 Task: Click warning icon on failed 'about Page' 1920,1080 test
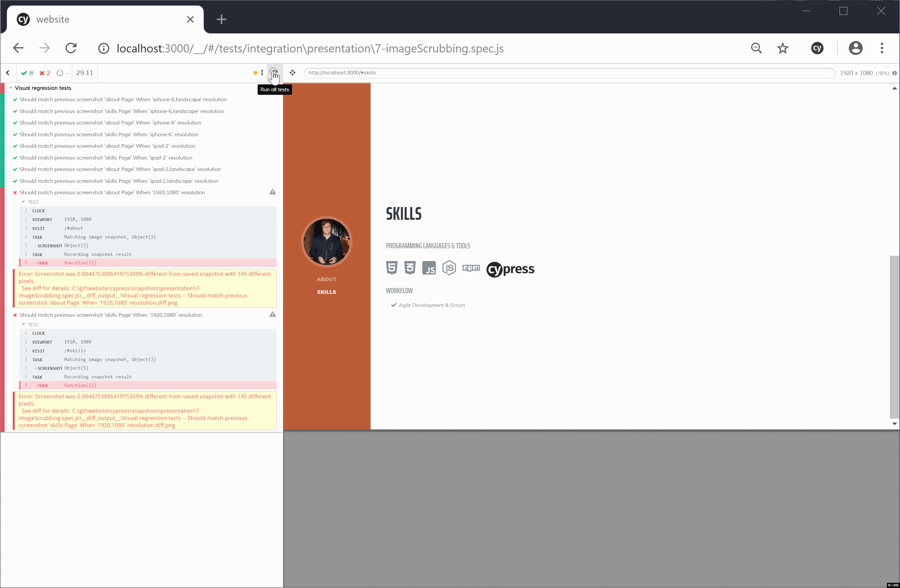272,192
